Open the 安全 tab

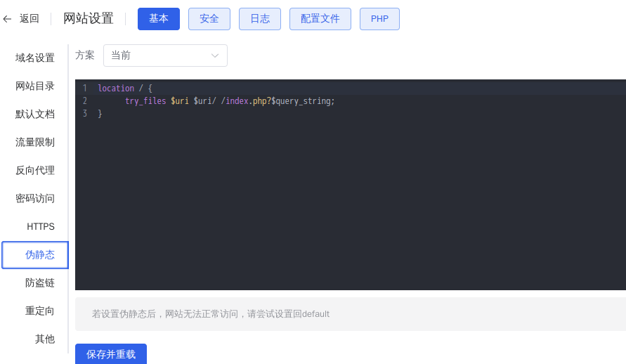[x=209, y=19]
